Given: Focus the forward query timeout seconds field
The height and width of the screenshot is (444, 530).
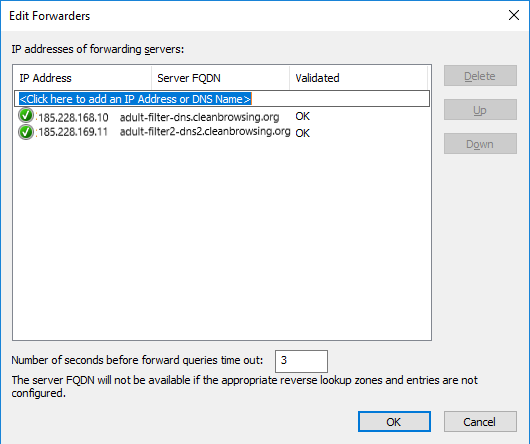Looking at the screenshot, I should tap(301, 361).
